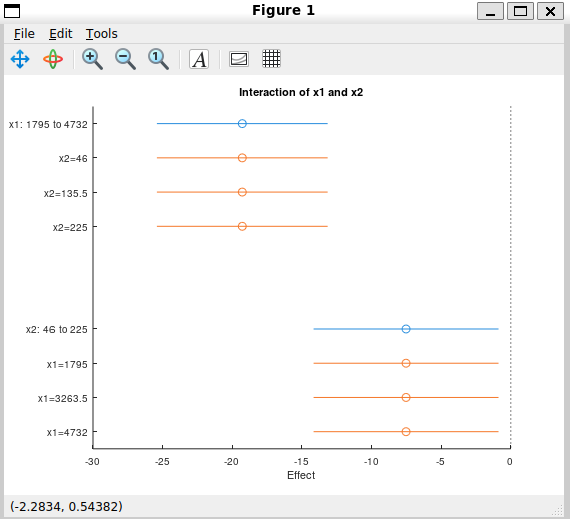Click the orange marker on x1=3263.5 row
570x519 pixels.
click(406, 397)
